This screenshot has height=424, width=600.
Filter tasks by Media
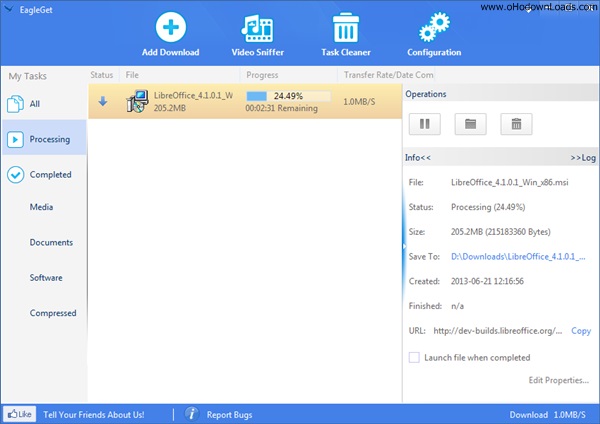[41, 207]
